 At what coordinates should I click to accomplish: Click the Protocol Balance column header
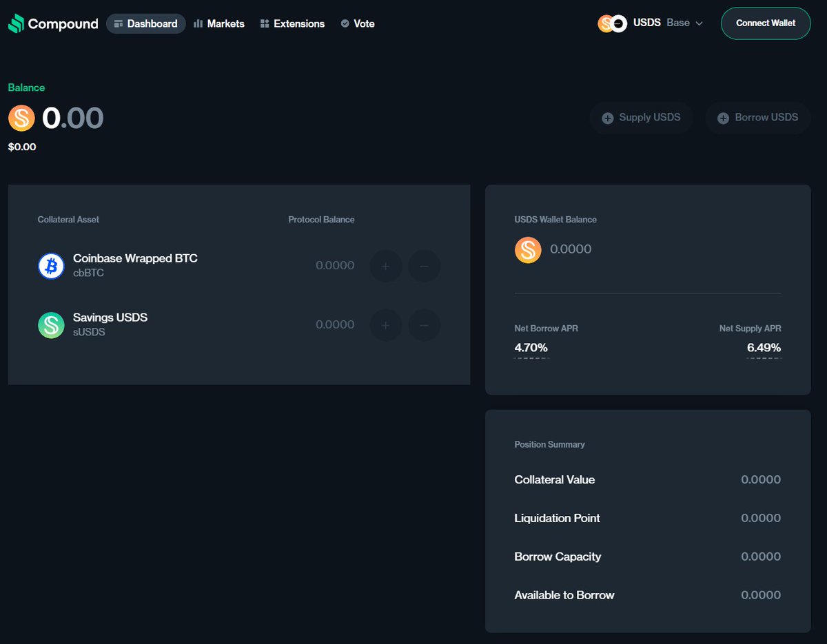321,220
